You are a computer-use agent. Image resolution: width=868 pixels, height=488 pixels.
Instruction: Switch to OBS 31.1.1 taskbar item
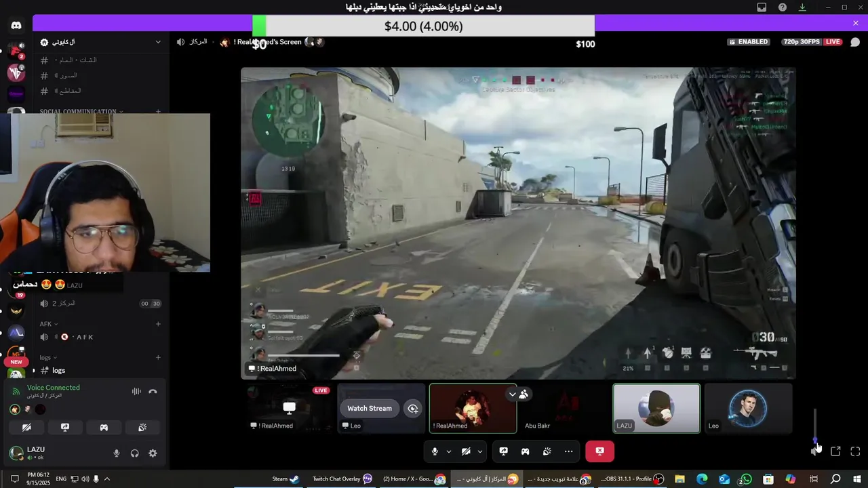632,479
